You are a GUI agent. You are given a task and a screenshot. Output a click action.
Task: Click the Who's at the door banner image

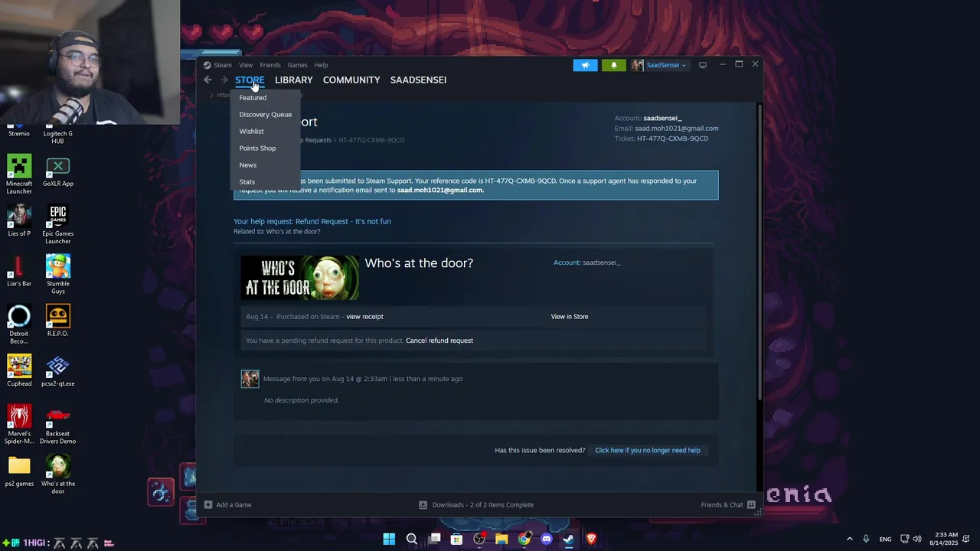(x=299, y=278)
